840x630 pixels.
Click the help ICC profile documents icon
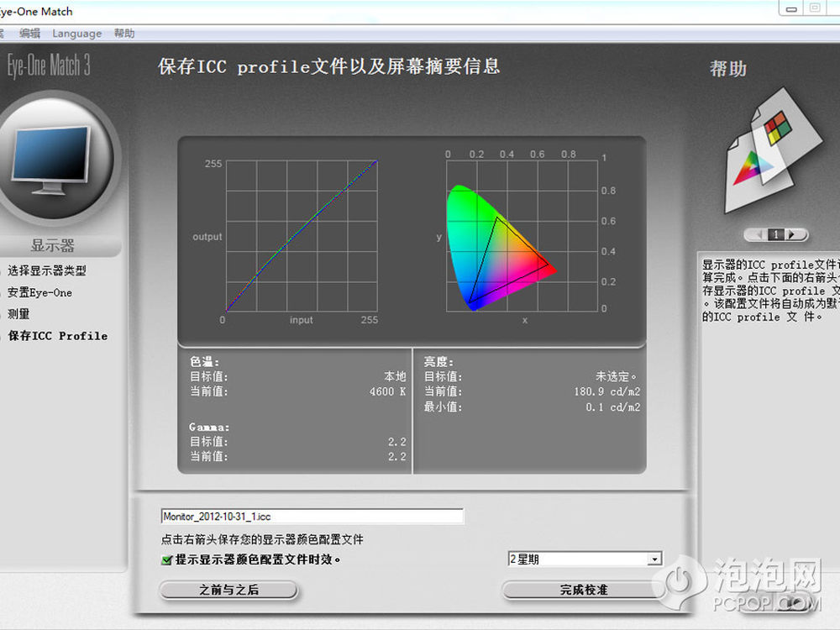coord(774,151)
